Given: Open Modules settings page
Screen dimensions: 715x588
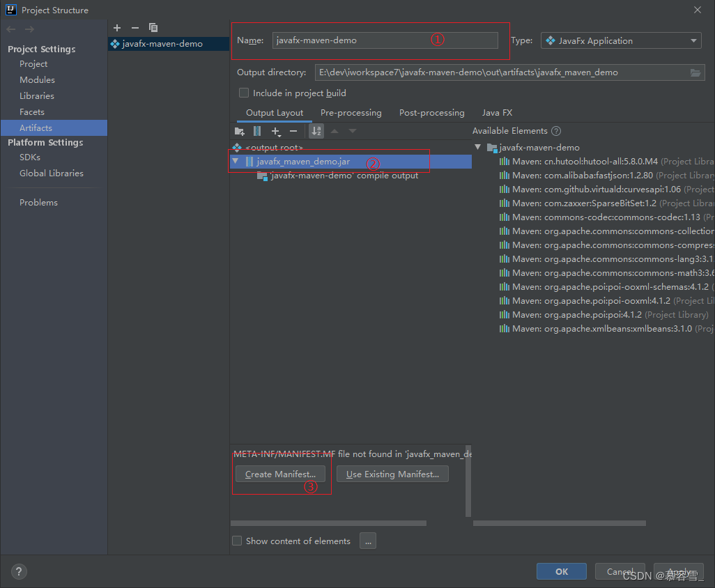Looking at the screenshot, I should 37,79.
